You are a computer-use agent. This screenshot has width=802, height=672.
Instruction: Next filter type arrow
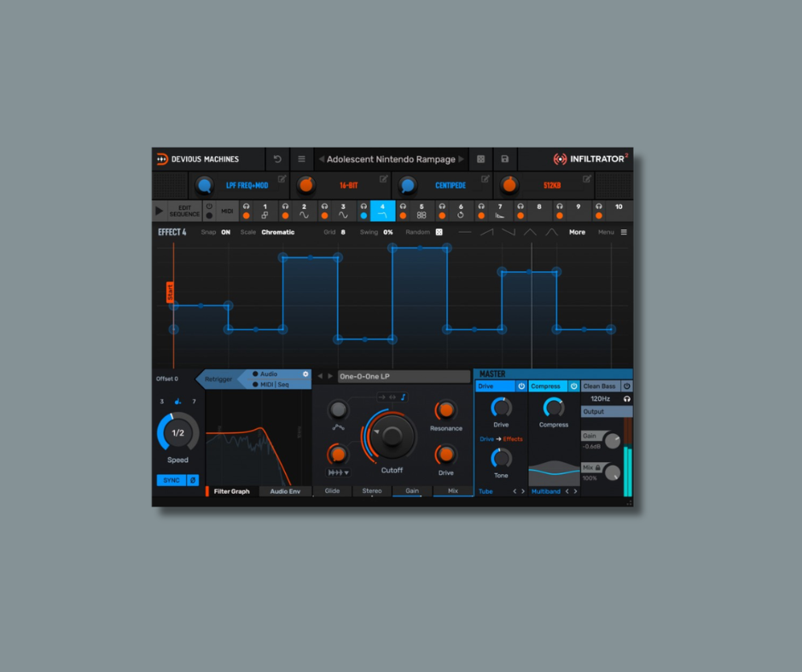(330, 376)
